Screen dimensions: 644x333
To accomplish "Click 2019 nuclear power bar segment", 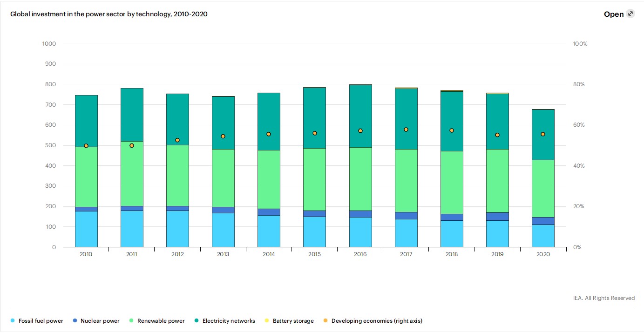I will [x=497, y=216].
